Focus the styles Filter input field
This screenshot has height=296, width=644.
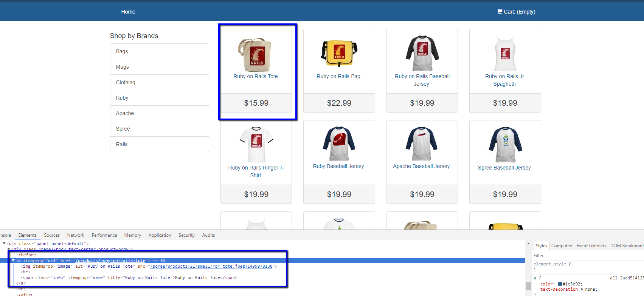pyautogui.click(x=588, y=256)
